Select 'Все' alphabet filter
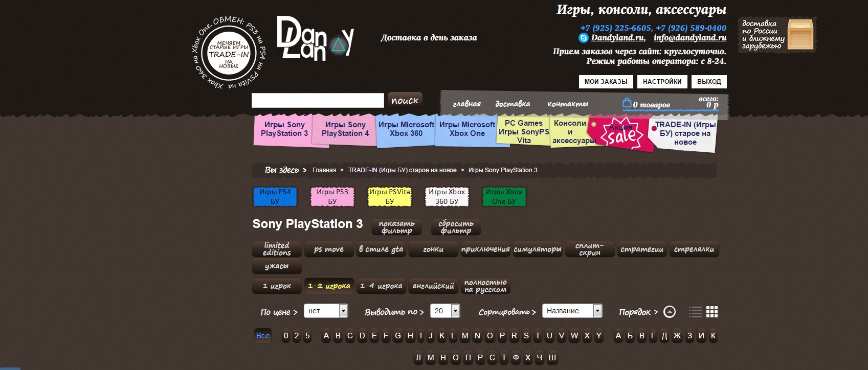868x370 pixels. pos(263,336)
